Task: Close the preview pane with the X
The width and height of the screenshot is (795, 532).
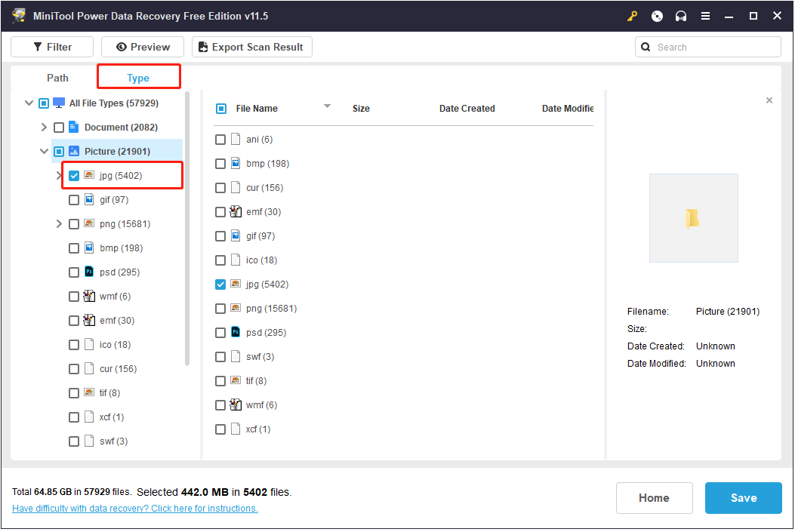Action: pyautogui.click(x=769, y=100)
